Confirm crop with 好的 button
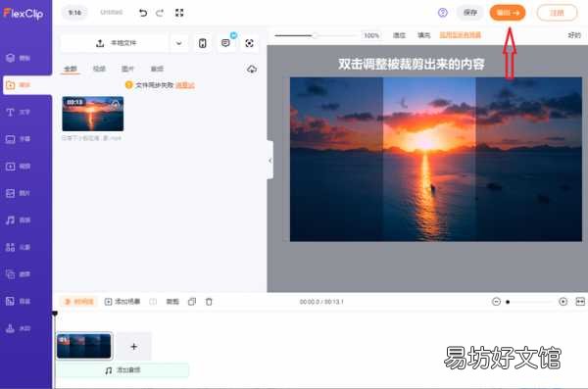This screenshot has height=389, width=588. [574, 35]
